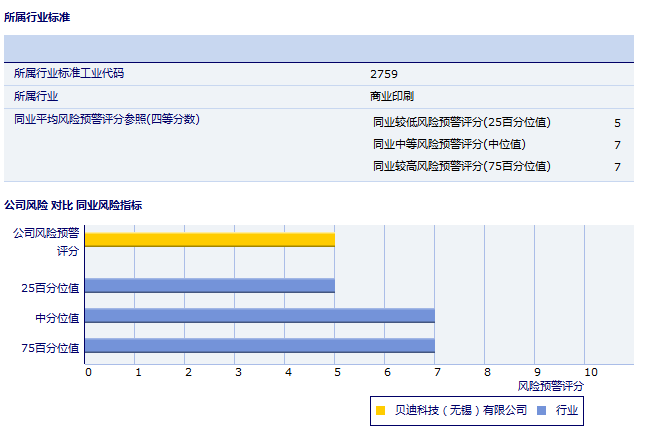This screenshot has height=435, width=663.
Task: Click the 公司风险预警评分 y-axis label
Action: click(x=45, y=241)
